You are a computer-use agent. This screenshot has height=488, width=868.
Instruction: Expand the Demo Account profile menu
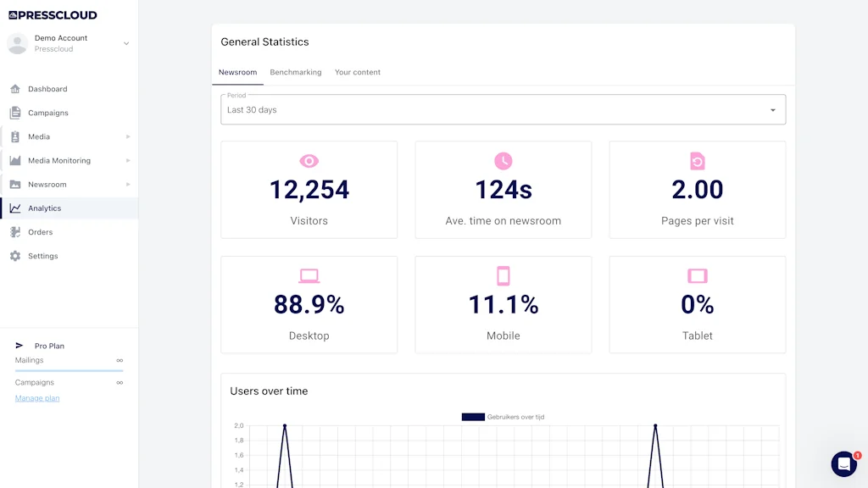pyautogui.click(x=125, y=42)
